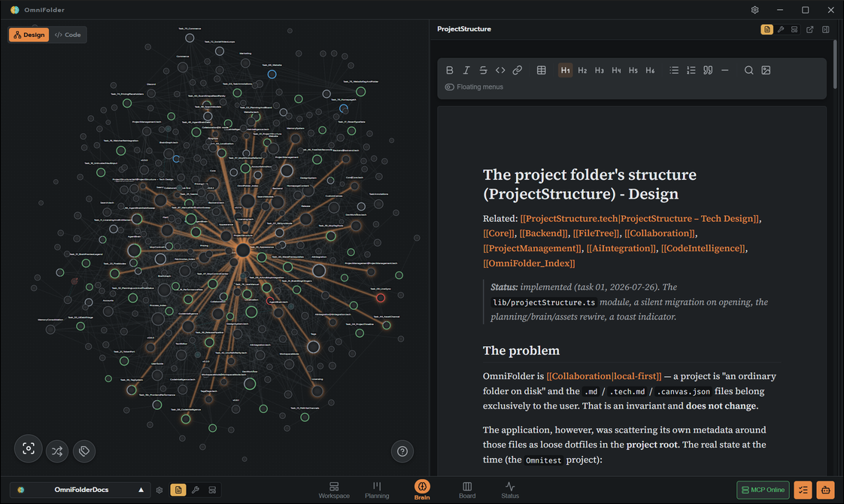Go to the Board tab
The height and width of the screenshot is (504, 844).
pyautogui.click(x=467, y=490)
